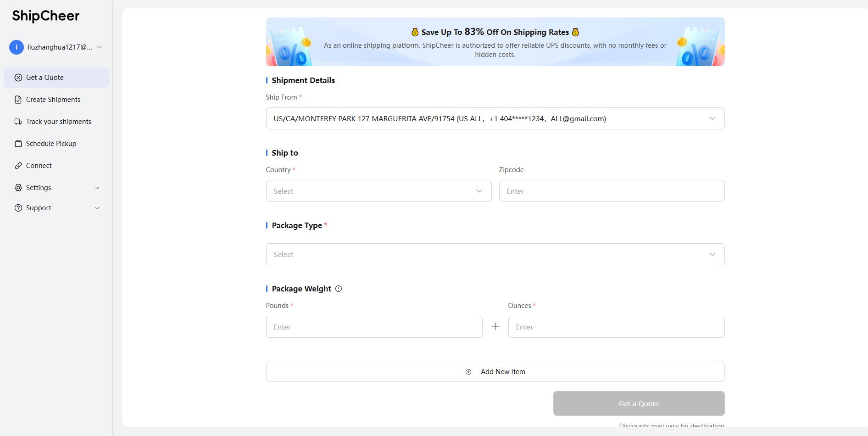Image resolution: width=868 pixels, height=436 pixels.
Task: Click the Settings gear icon
Action: click(x=18, y=188)
